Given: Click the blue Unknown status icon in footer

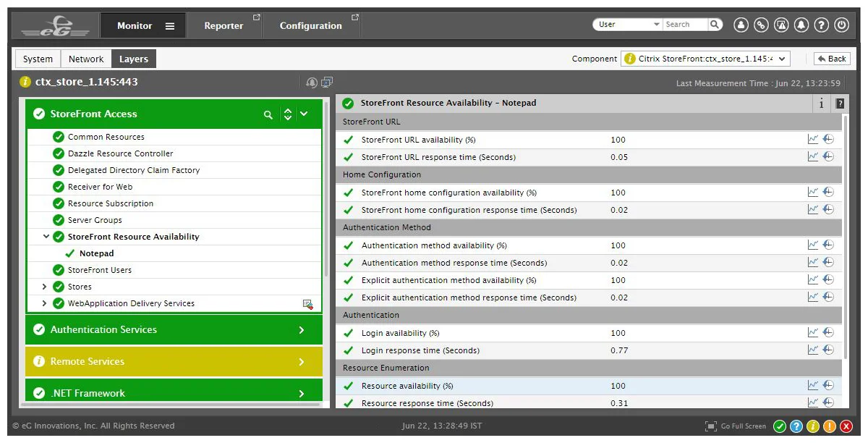Looking at the screenshot, I should (796, 426).
